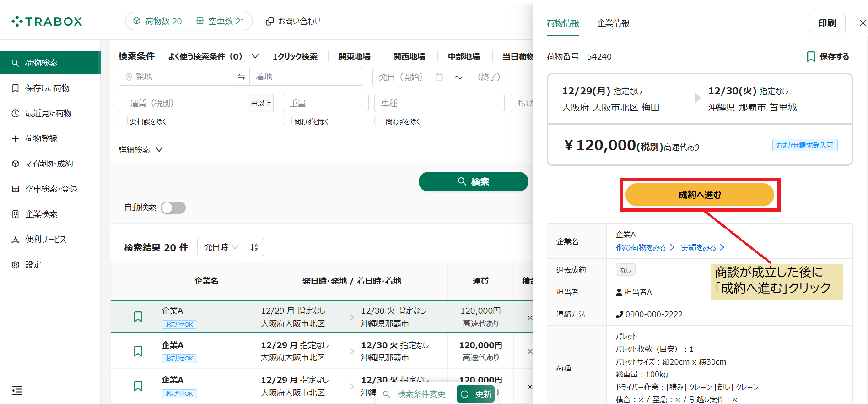Click the 設定 gear icon
The height and width of the screenshot is (404, 868).
point(16,264)
